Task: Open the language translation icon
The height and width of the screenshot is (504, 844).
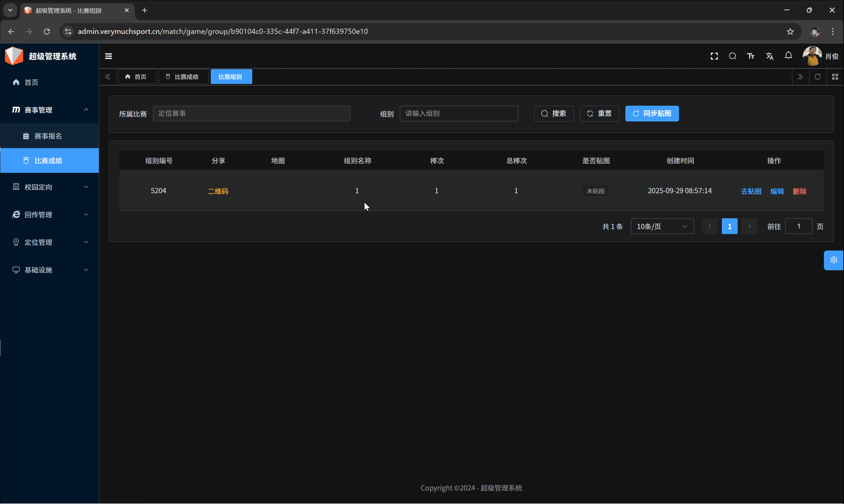Action: (769, 56)
